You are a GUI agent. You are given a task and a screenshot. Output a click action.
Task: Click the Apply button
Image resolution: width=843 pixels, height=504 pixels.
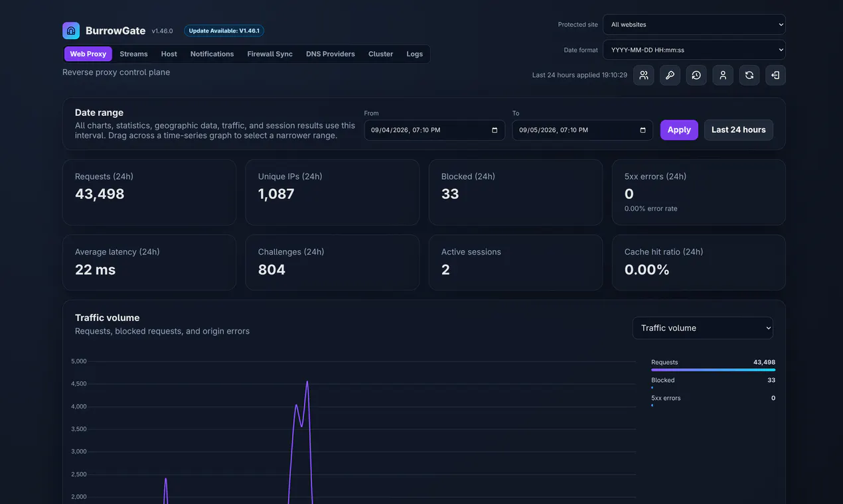[x=679, y=130]
